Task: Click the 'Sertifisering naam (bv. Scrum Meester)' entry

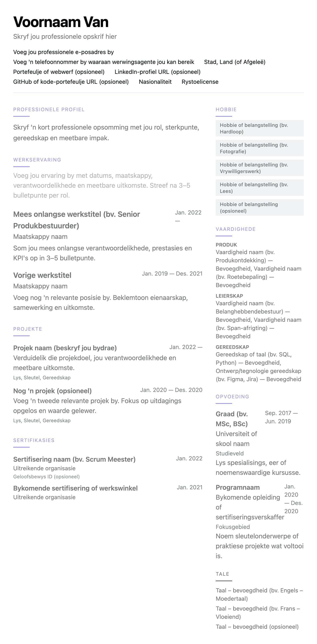Action: click(74, 459)
